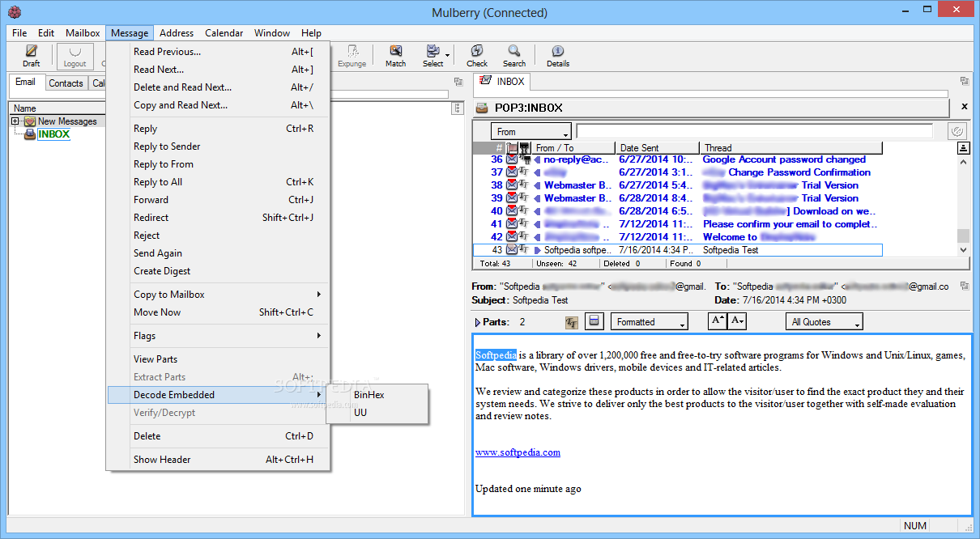This screenshot has height=539, width=980.
Task: Sort by the Date Sent column header
Action: tap(657, 148)
